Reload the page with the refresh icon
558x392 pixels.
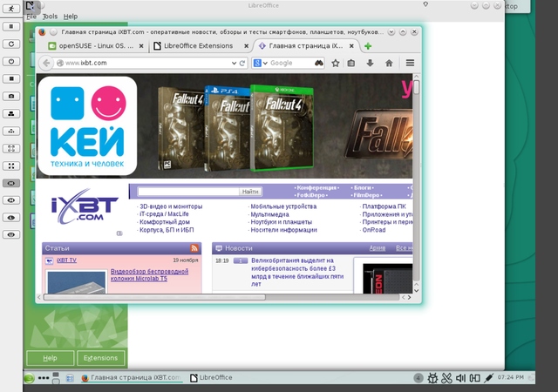[242, 63]
